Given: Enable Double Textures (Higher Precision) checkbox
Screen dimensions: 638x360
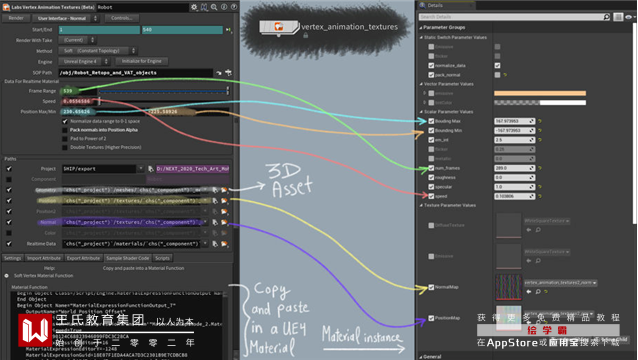Looking at the screenshot, I should point(65,148).
